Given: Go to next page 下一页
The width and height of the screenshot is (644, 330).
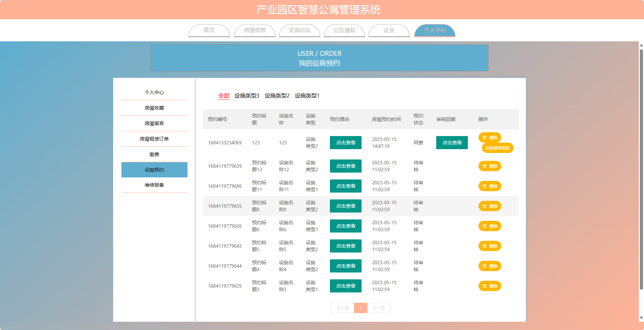Looking at the screenshot, I should 379,308.
